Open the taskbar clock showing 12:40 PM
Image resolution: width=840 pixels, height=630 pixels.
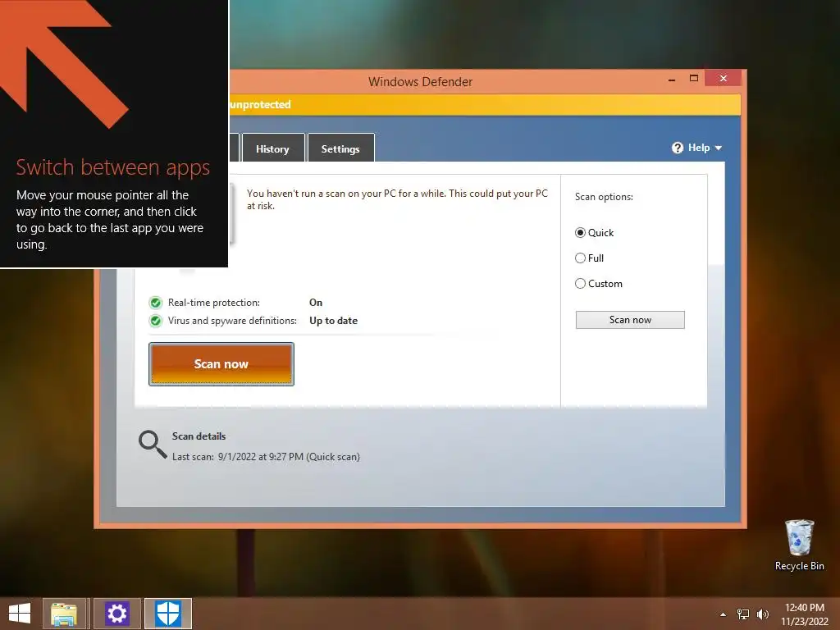tap(804, 614)
